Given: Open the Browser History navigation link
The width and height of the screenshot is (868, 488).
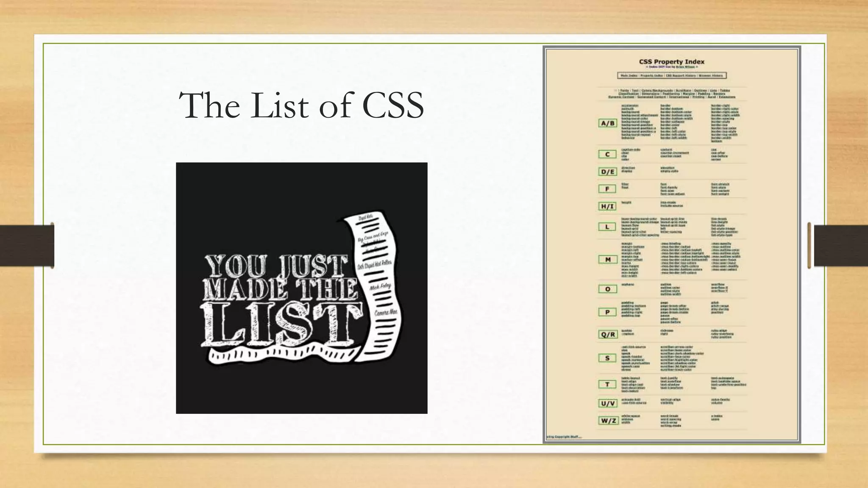Looking at the screenshot, I should [712, 75].
